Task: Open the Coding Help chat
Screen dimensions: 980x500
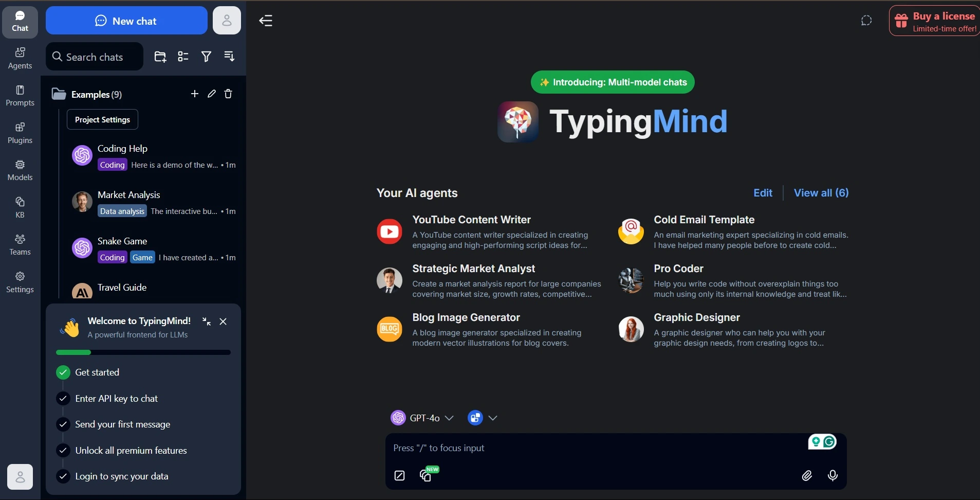Action: click(154, 156)
